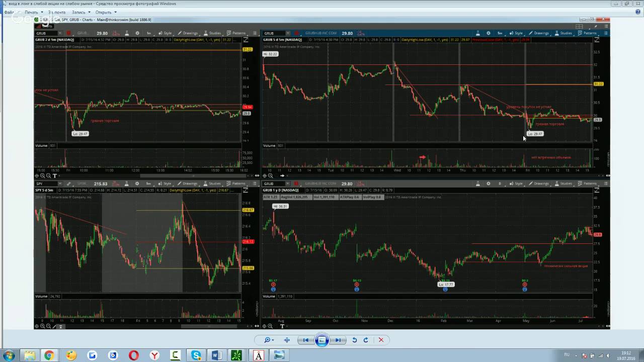
Task: Expand symbol dropdown arrow in GRUB daily chart
Action: pos(287,184)
